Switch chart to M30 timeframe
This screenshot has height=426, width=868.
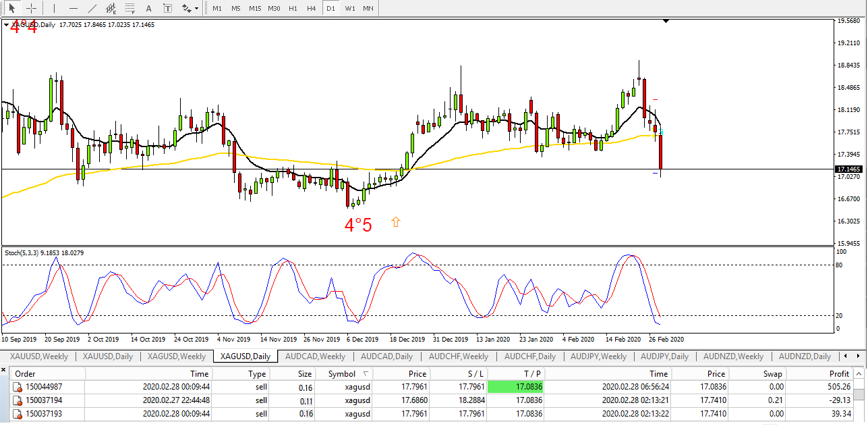273,8
